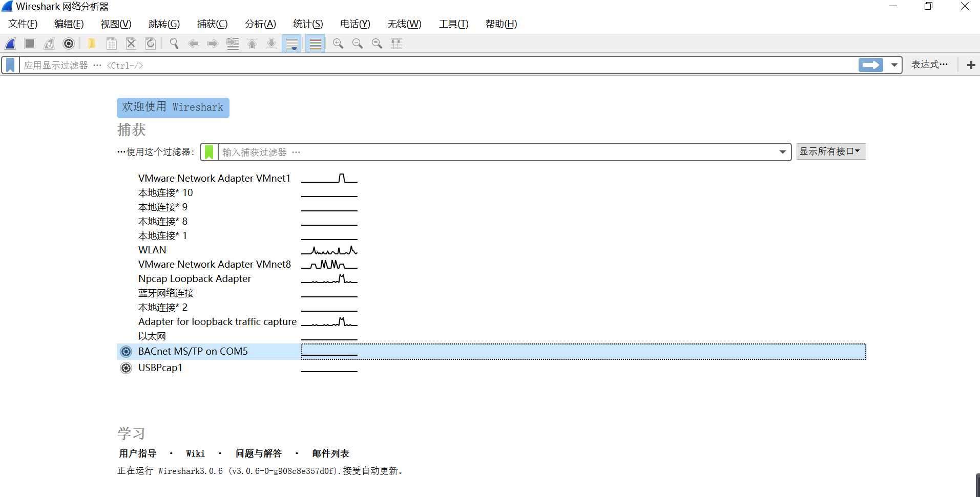Viewport: 980px width, 497px height.
Task: Click the save capture file icon
Action: 111,44
